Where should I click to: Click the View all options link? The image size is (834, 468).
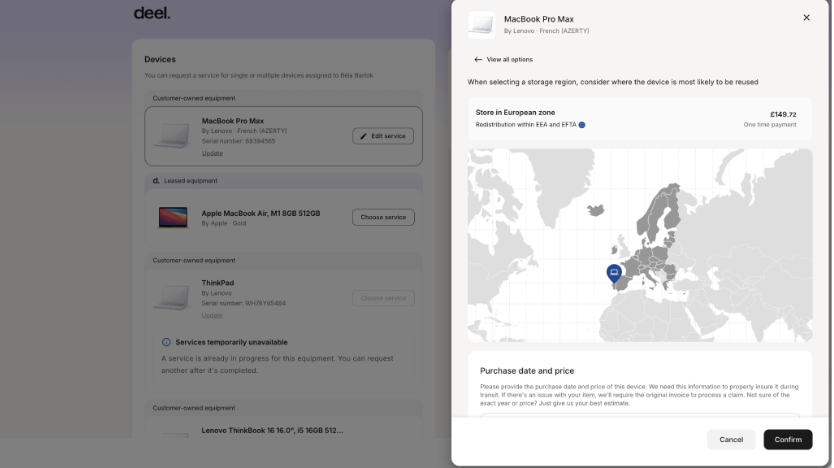click(x=510, y=60)
